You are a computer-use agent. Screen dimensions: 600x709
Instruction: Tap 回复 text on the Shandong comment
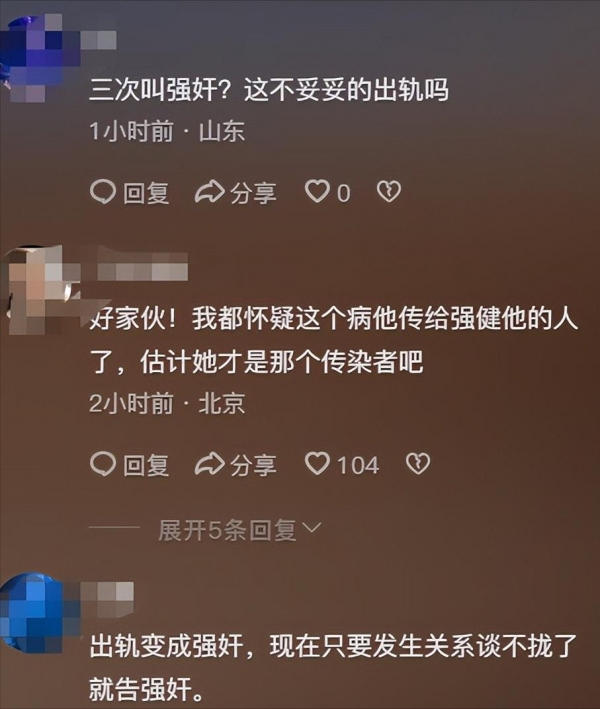pos(146,193)
